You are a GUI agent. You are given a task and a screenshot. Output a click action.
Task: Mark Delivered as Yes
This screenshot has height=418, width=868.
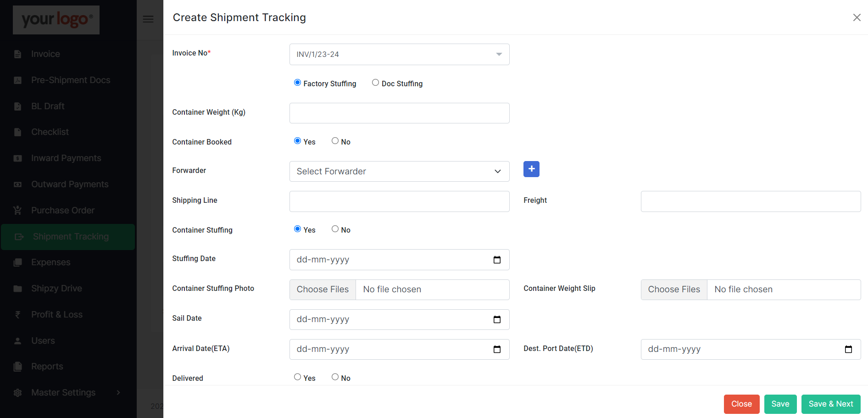[x=297, y=377]
